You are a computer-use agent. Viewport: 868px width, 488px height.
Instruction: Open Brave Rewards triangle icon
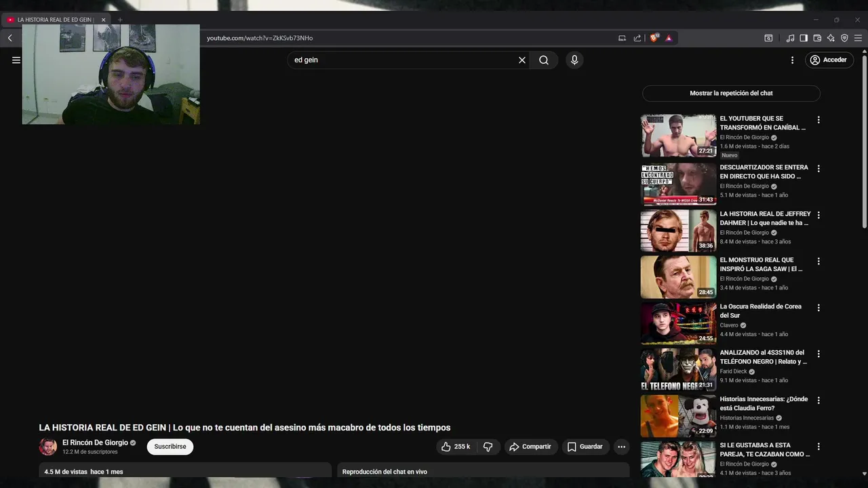[x=669, y=38]
